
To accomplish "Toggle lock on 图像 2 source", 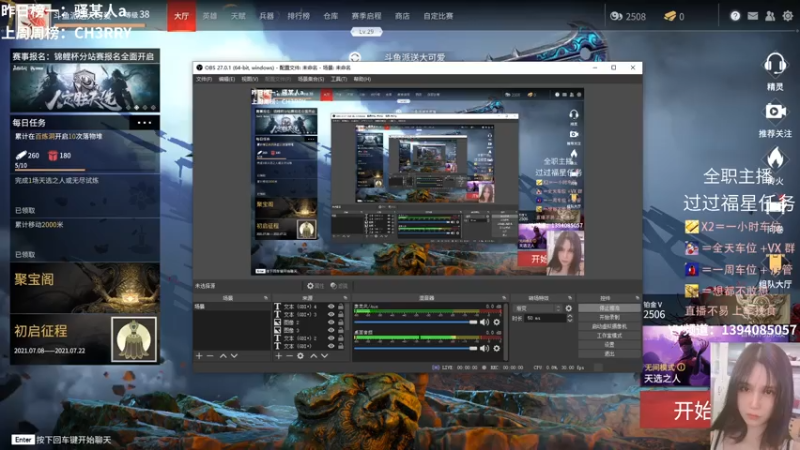I will [341, 322].
